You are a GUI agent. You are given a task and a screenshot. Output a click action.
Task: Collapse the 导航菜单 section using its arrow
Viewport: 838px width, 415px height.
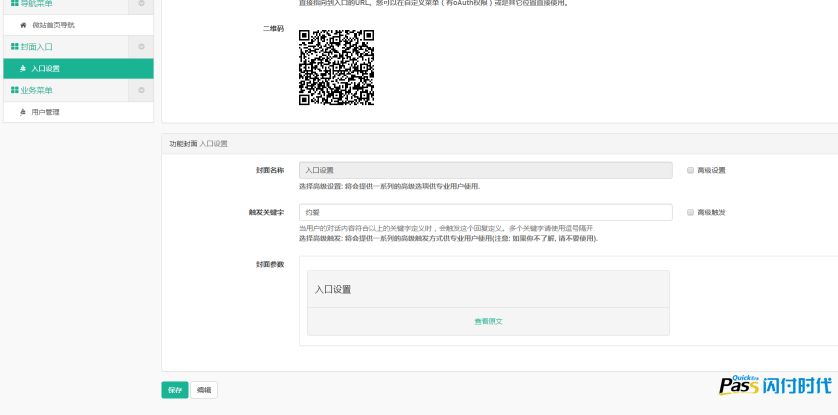[x=141, y=4]
